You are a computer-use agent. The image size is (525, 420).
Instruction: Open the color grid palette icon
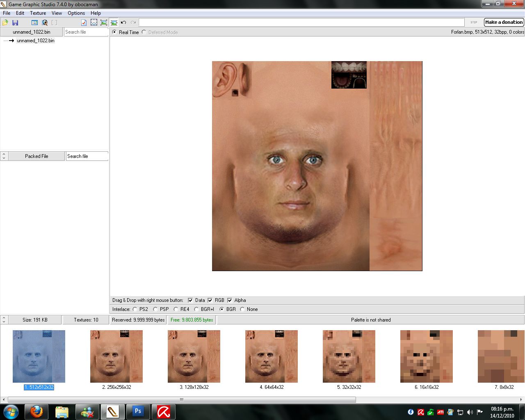[34, 23]
